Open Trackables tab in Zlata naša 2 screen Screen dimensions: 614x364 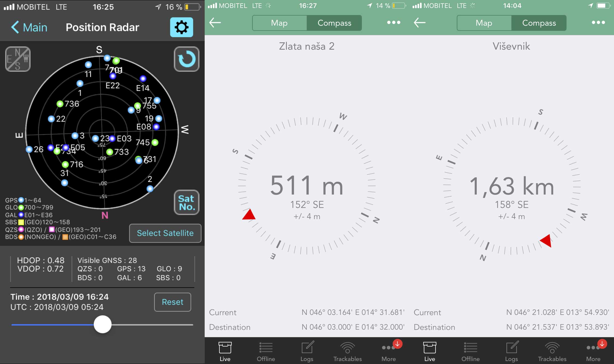point(348,351)
